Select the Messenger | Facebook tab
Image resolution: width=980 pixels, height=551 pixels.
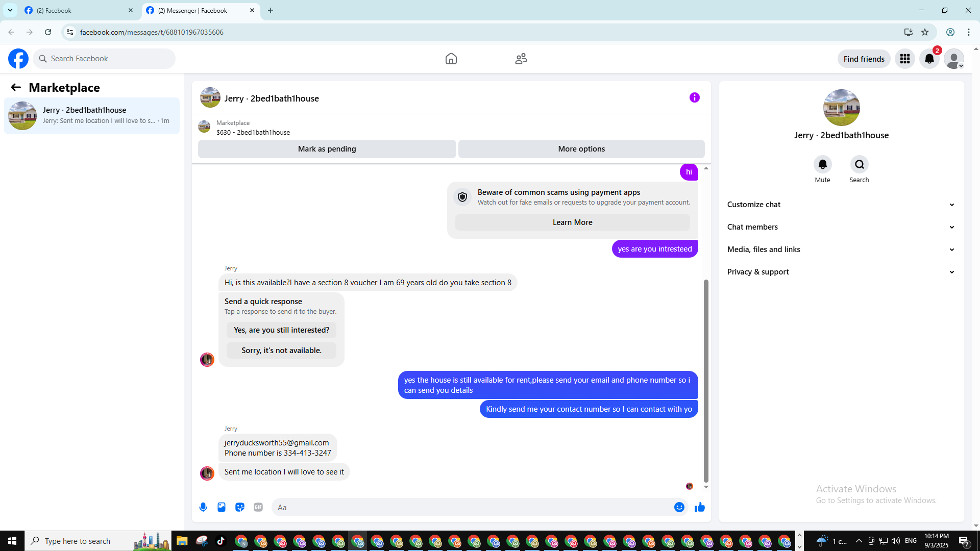201,10
